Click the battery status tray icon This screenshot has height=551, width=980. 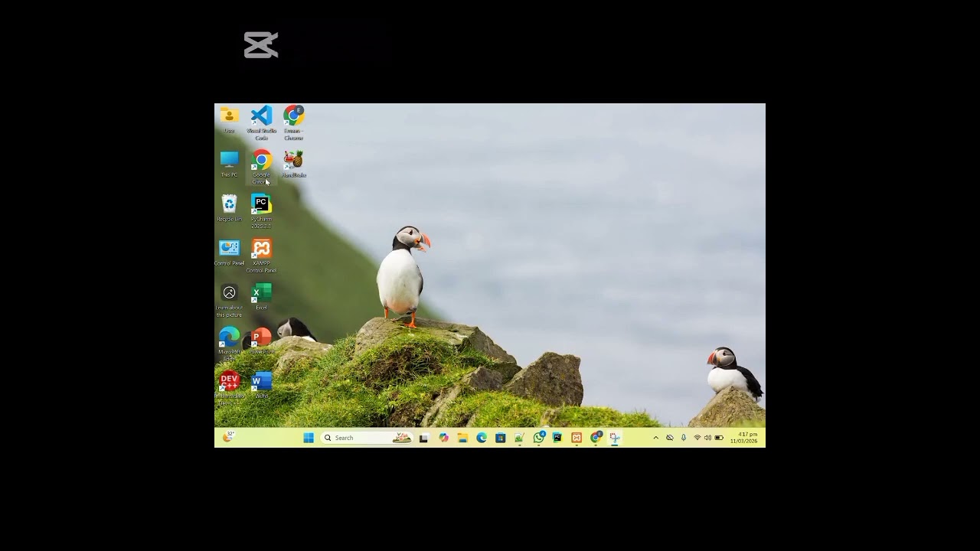719,438
